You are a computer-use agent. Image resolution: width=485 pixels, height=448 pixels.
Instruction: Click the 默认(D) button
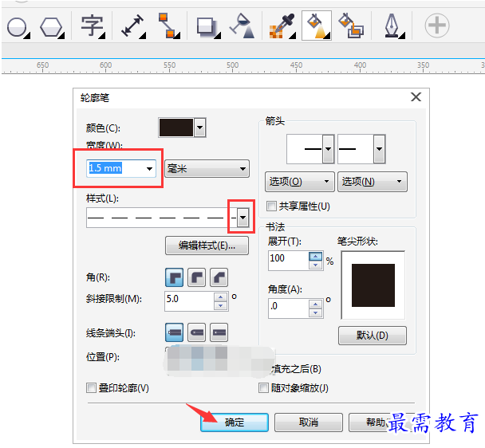tap(373, 335)
